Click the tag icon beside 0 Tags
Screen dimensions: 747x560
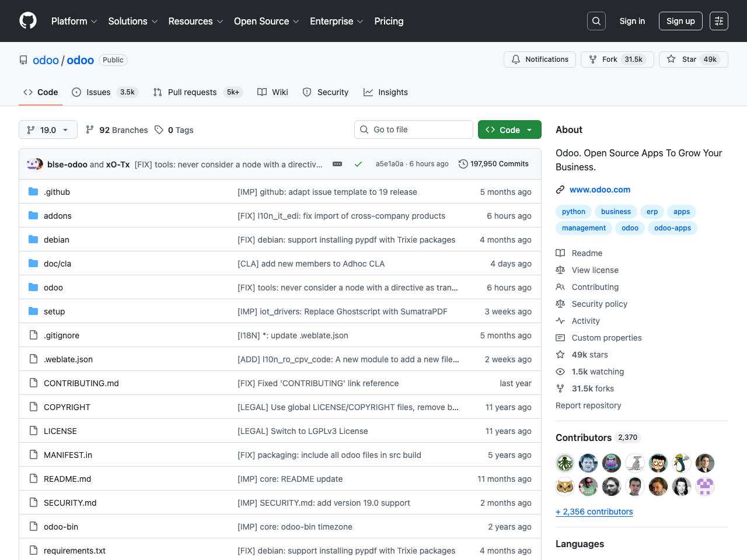[x=159, y=129]
